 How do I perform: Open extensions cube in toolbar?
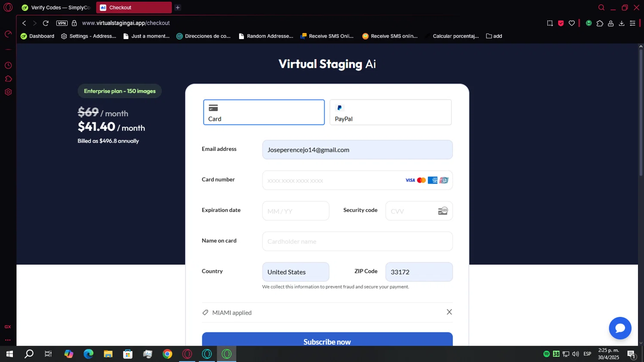click(600, 23)
